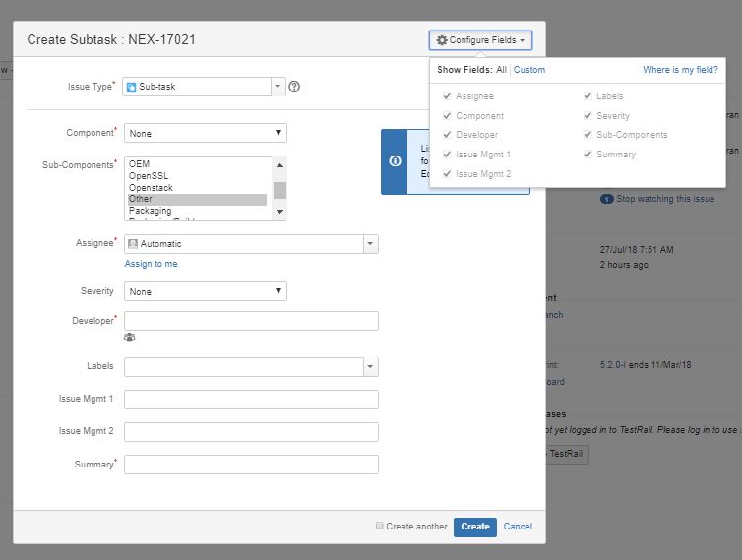Click into the Summary text field
Image resolution: width=742 pixels, height=560 pixels.
pos(251,465)
